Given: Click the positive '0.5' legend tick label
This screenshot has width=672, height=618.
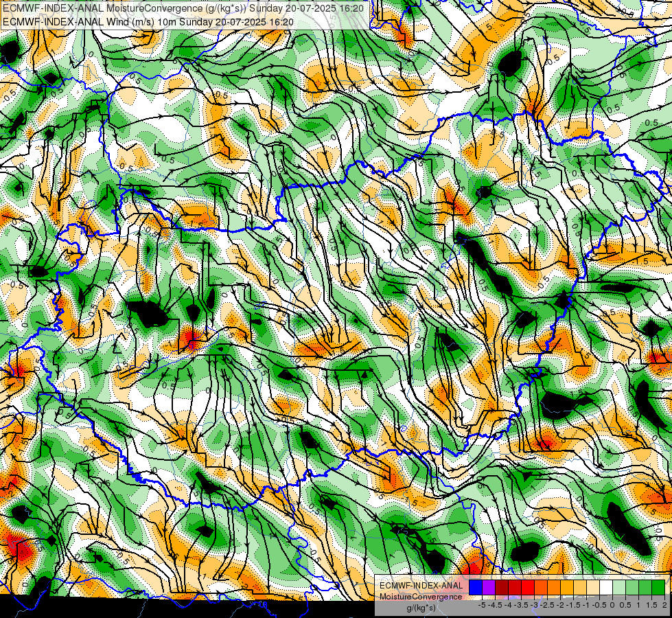Looking at the screenshot, I should click(625, 605).
